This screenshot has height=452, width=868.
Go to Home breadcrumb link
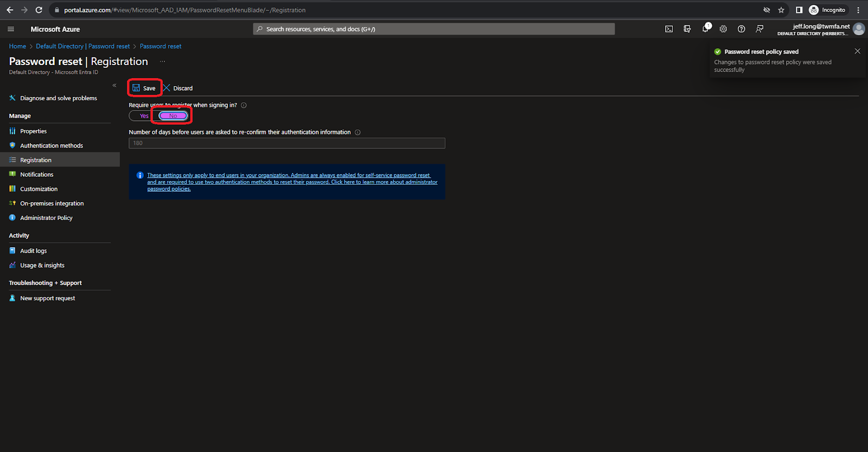click(x=17, y=46)
